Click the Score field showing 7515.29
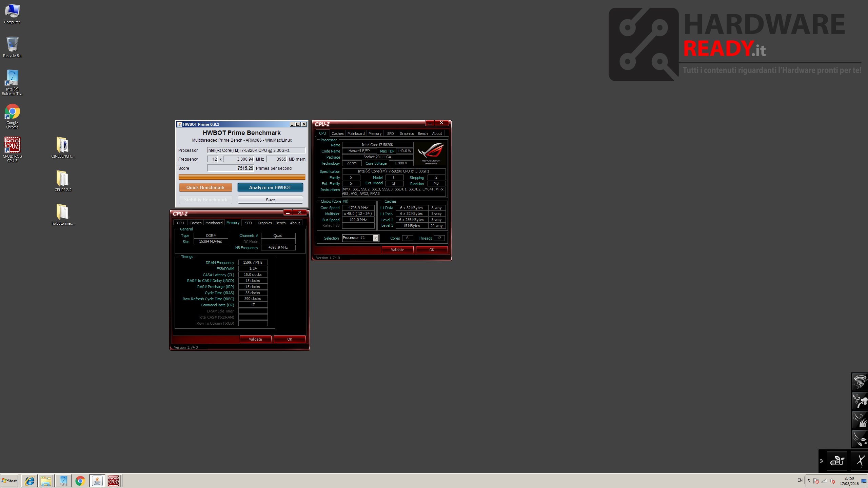Screen dimensions: 868x488 [x=231, y=168]
